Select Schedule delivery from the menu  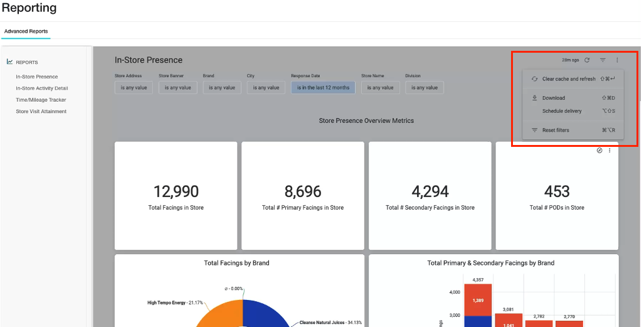(x=573, y=111)
